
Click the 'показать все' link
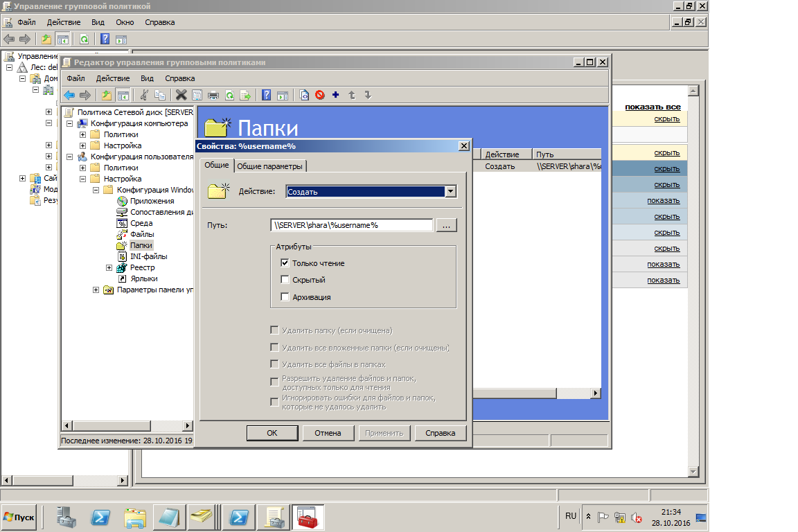point(653,107)
